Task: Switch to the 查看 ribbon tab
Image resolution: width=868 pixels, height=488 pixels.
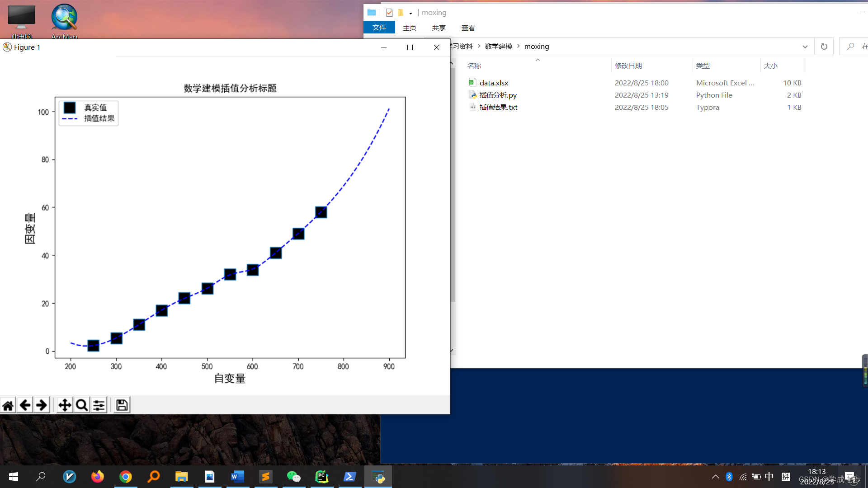Action: pos(468,28)
